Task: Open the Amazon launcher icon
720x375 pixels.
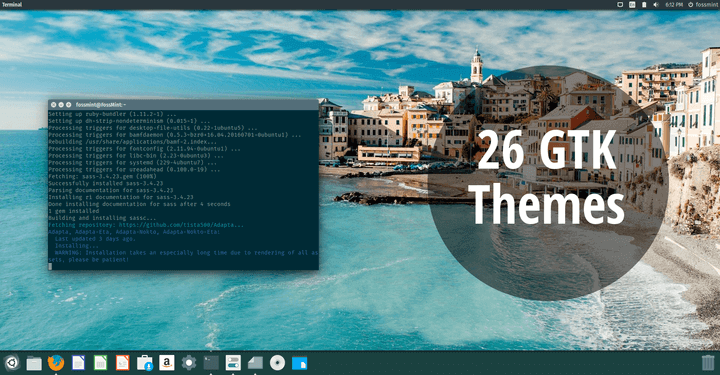Action: (x=167, y=363)
